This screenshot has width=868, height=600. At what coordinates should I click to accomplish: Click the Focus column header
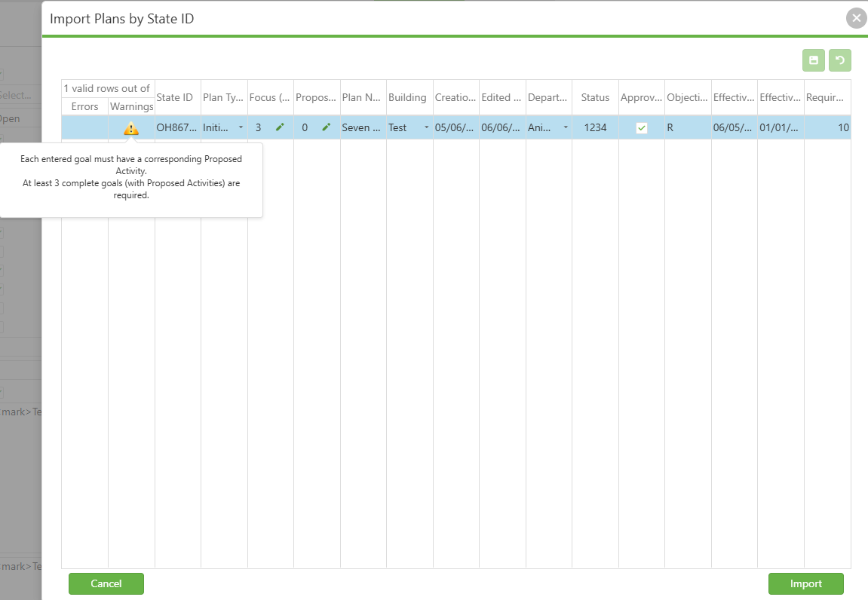click(x=271, y=97)
